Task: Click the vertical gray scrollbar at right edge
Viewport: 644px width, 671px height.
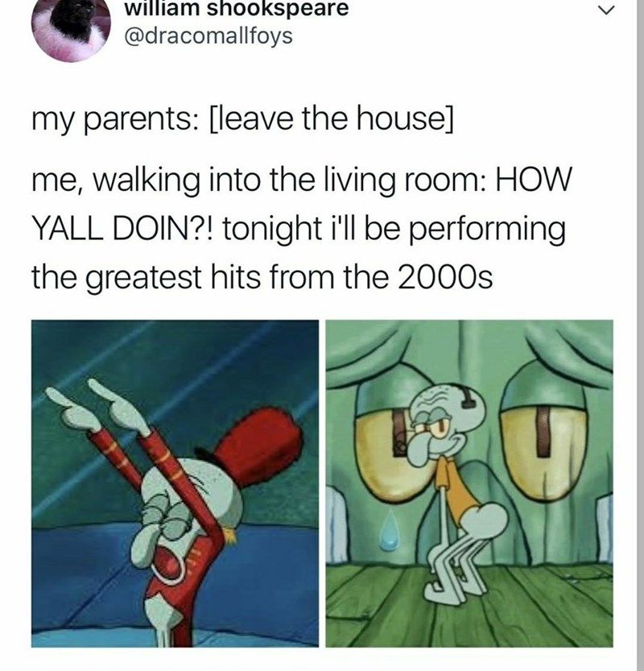Action: point(640,335)
